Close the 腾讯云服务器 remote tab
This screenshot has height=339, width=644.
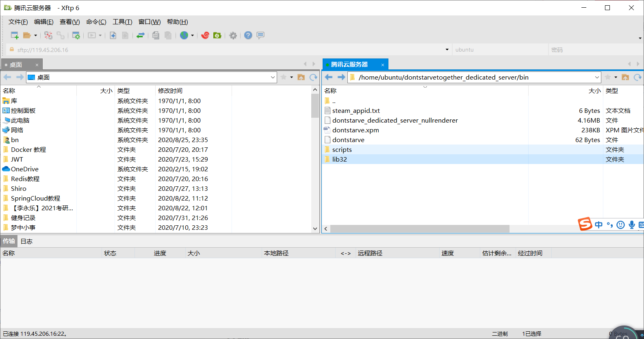tap(383, 65)
